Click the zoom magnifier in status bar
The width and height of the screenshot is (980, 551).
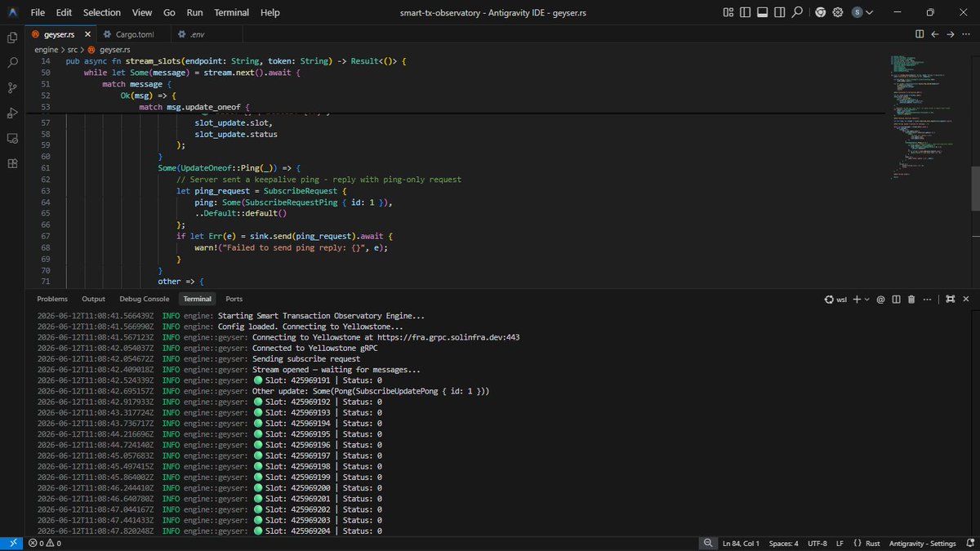point(707,544)
